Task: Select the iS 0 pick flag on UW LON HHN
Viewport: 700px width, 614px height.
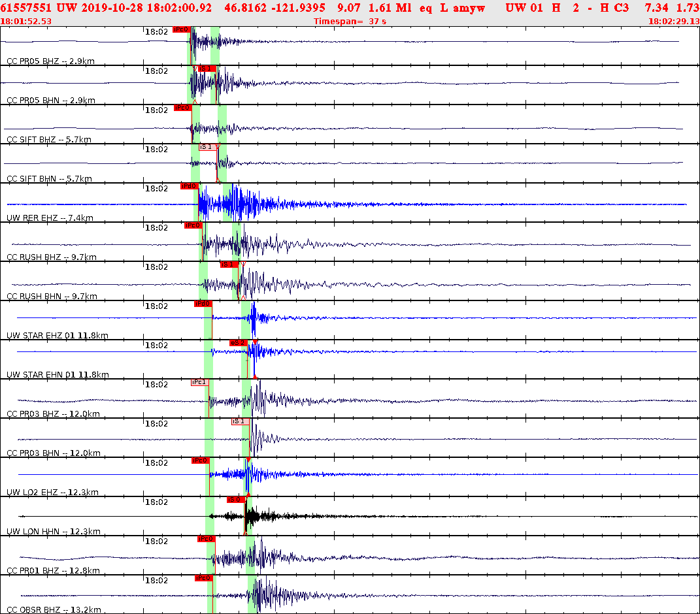Action: coord(235,500)
